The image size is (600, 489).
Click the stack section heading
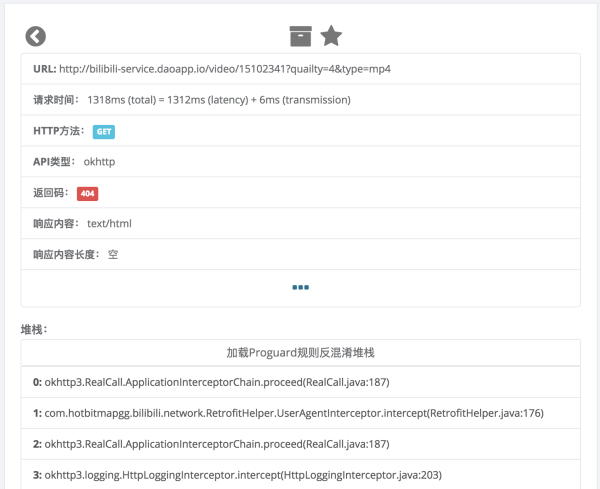(35, 329)
